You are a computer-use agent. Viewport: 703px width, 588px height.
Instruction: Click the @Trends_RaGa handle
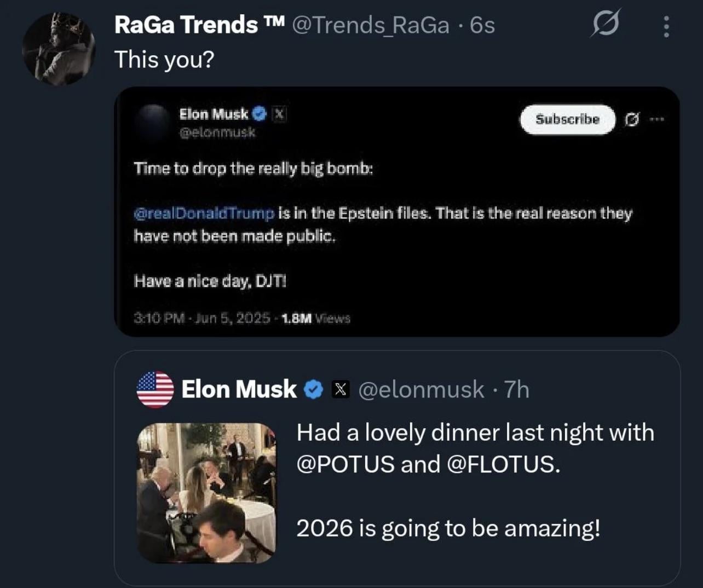pyautogui.click(x=371, y=25)
